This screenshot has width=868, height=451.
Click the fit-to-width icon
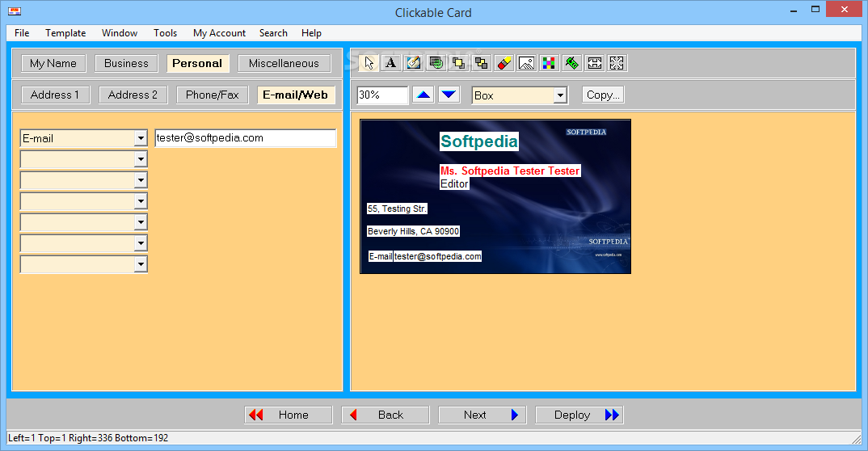point(595,63)
